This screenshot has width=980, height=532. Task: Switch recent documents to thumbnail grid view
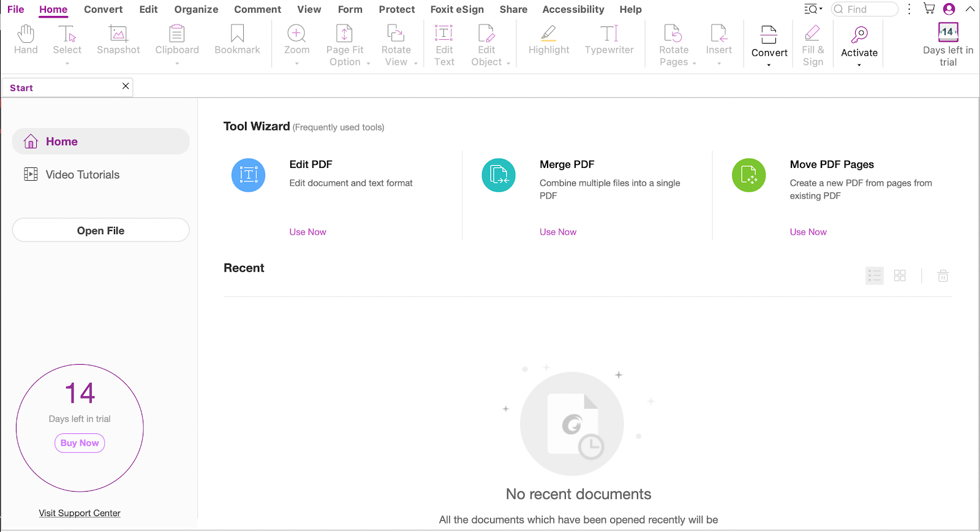(x=900, y=276)
